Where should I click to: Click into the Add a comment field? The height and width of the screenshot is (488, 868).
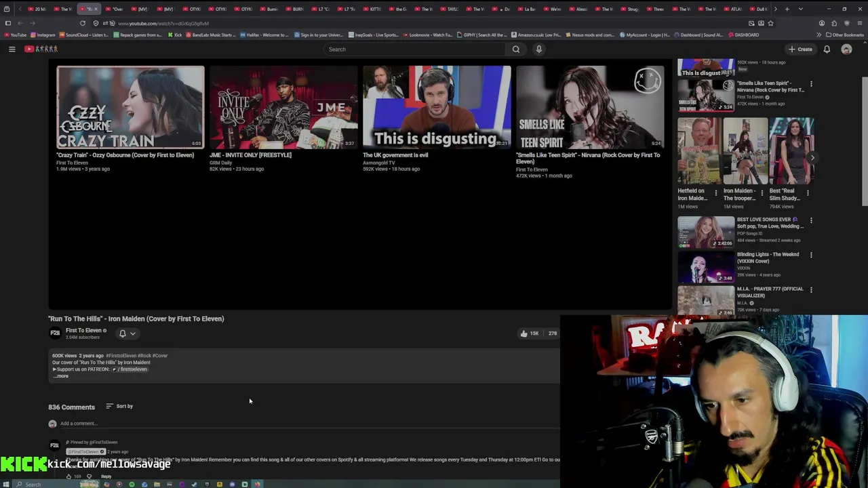click(x=309, y=424)
